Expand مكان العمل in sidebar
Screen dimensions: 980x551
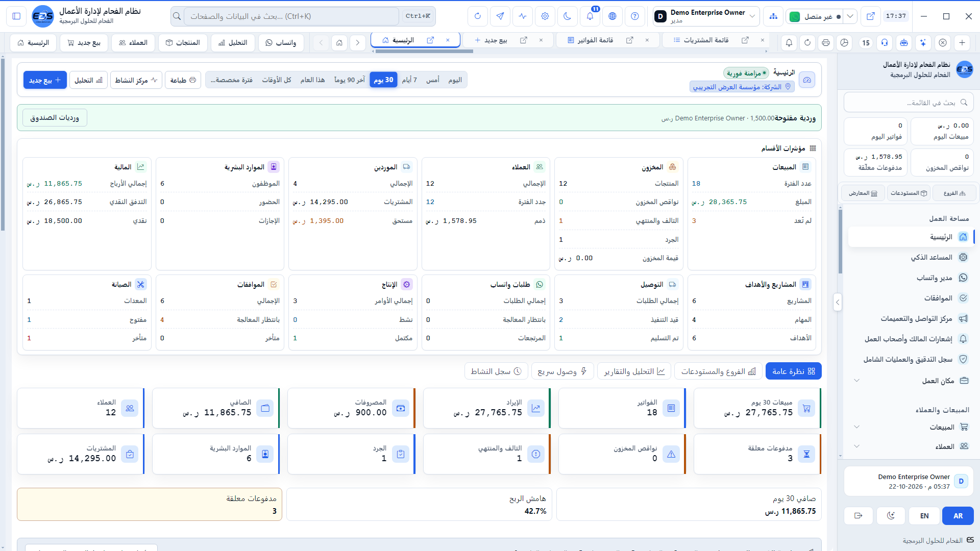pos(857,381)
